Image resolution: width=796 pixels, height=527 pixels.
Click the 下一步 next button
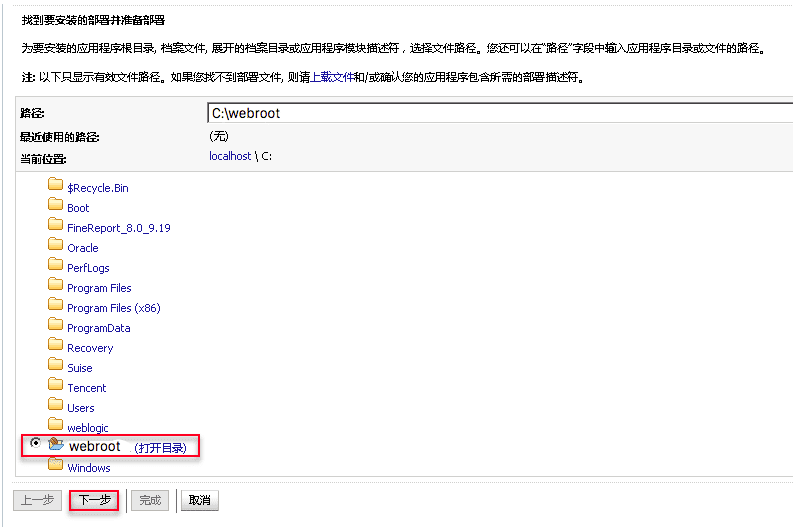(x=94, y=500)
